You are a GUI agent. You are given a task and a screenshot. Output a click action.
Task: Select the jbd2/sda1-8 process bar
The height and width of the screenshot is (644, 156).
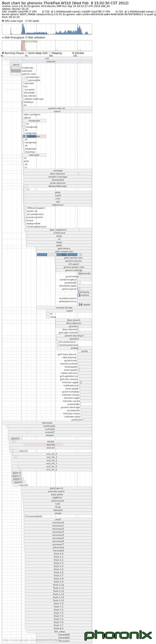coord(56,488)
